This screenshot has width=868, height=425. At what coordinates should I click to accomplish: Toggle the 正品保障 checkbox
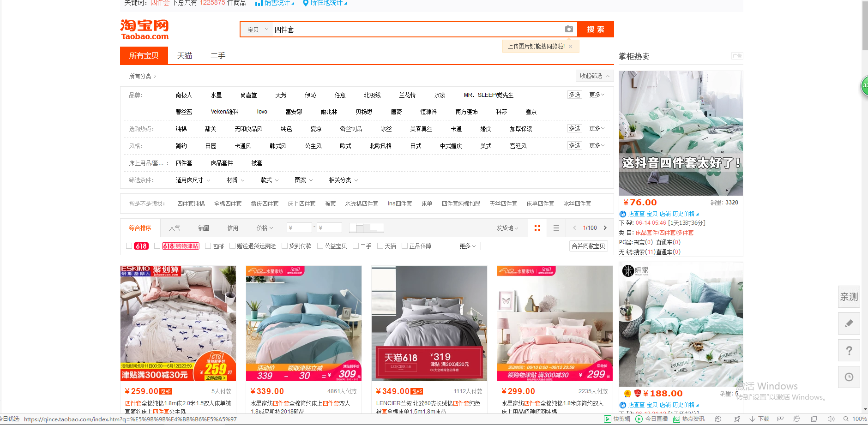(404, 246)
